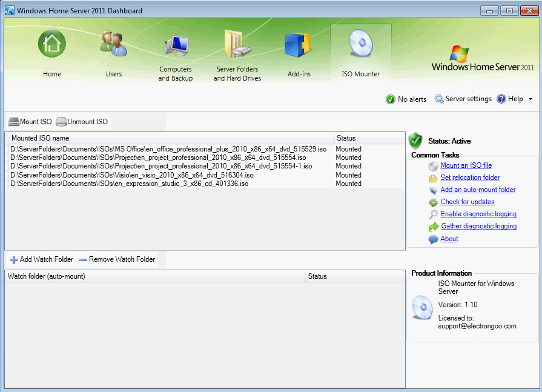Sort by Watch folder (auto-mount) column header

coord(155,276)
